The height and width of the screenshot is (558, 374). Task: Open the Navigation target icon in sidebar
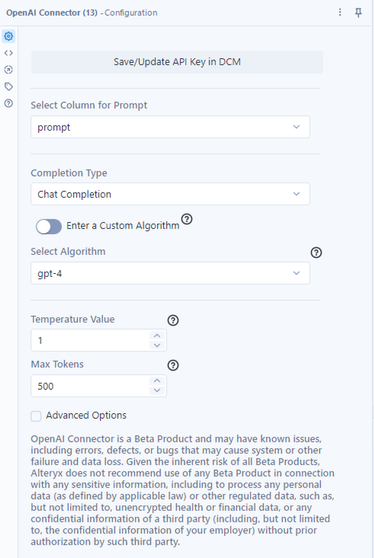coord(9,70)
